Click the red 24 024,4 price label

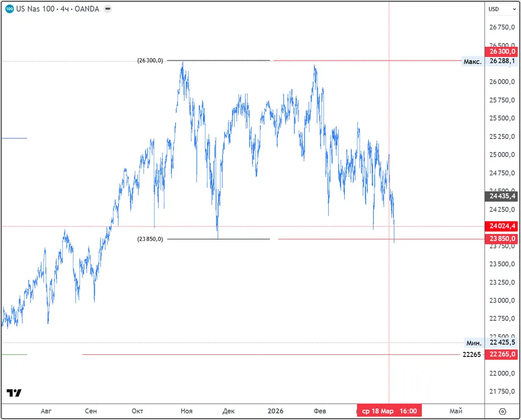[501, 226]
